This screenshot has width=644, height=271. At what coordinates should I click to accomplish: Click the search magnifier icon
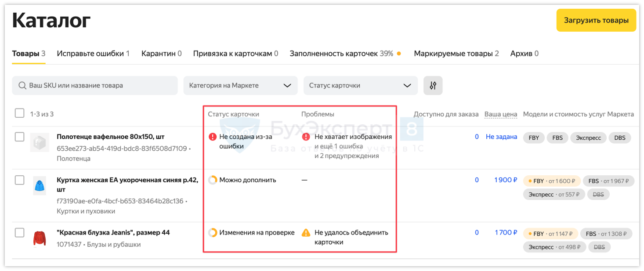point(22,86)
